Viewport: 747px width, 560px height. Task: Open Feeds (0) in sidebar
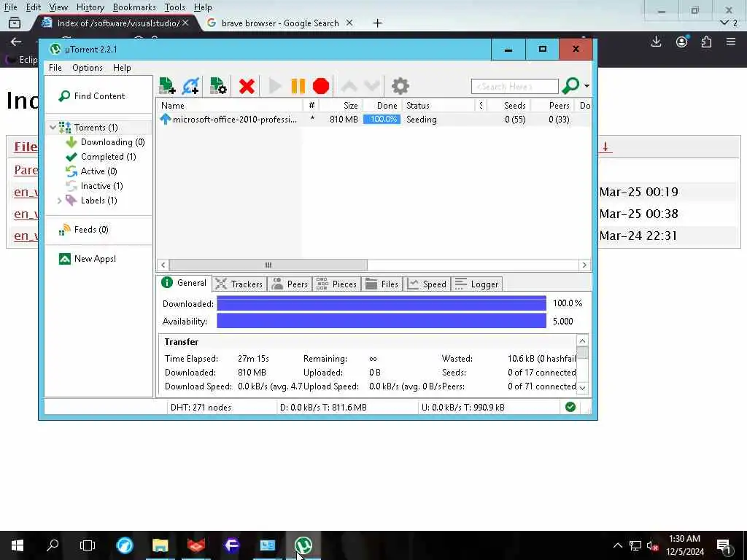point(84,230)
